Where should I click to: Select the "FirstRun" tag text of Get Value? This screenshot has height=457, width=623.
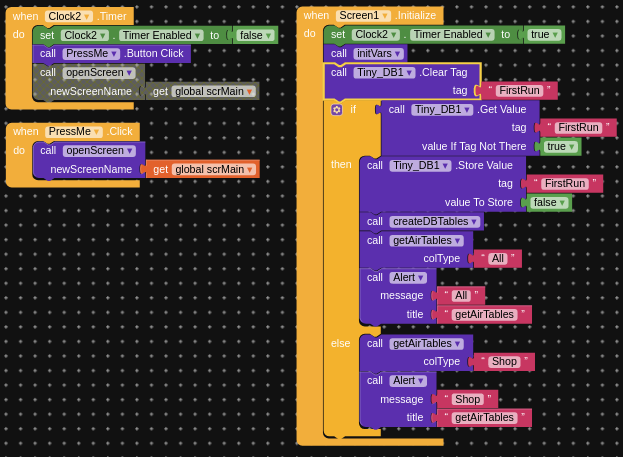tap(578, 128)
